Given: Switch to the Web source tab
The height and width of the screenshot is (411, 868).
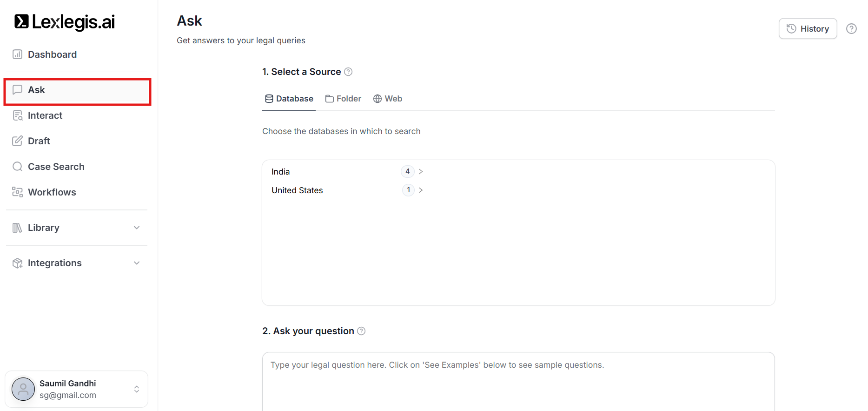Looking at the screenshot, I should click(388, 99).
